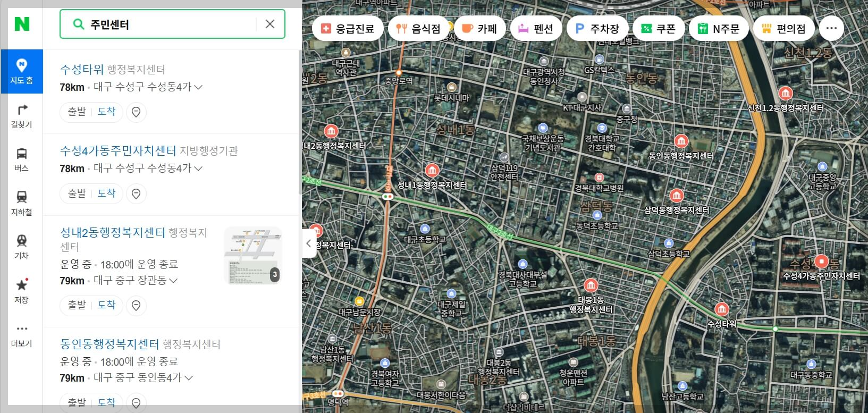Click 대구제일중학교 map icon
The width and height of the screenshot is (868, 413).
[451, 293]
